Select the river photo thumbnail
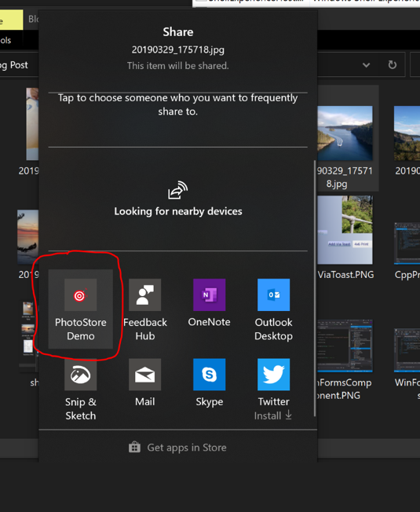This screenshot has width=420, height=512. coord(345,133)
